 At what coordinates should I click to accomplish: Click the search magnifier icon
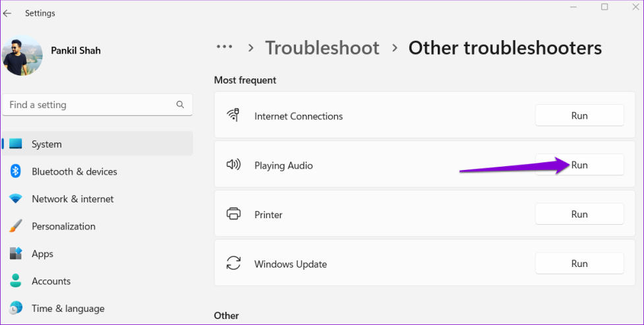point(180,105)
